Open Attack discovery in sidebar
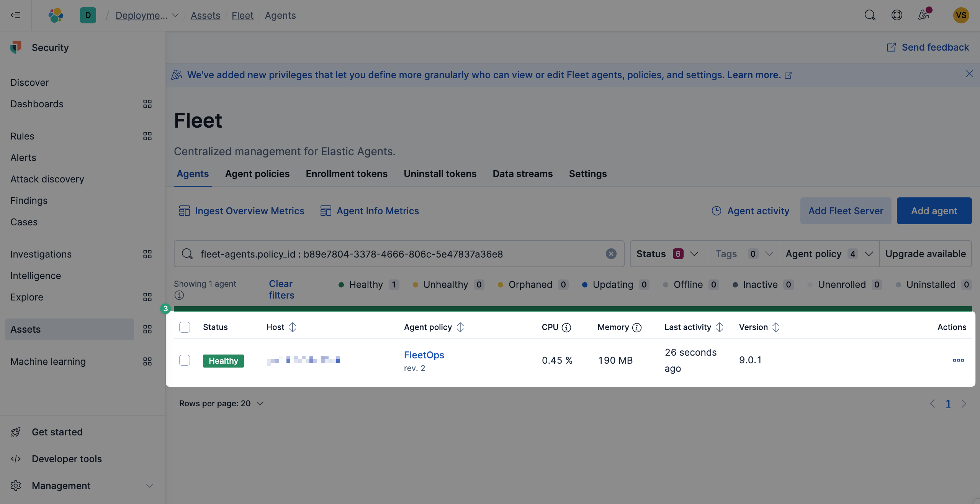Viewport: 980px width, 504px height. pyautogui.click(x=47, y=179)
